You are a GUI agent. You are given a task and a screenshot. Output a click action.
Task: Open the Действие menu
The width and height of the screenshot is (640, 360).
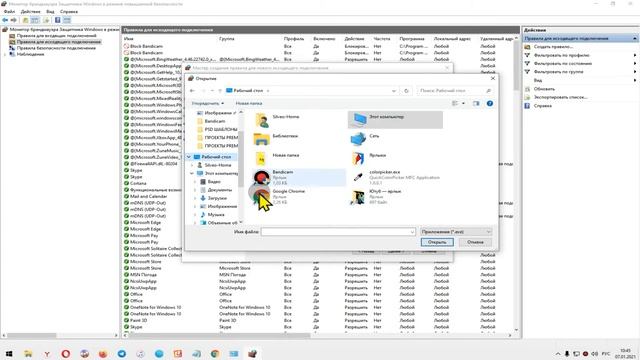point(31,11)
